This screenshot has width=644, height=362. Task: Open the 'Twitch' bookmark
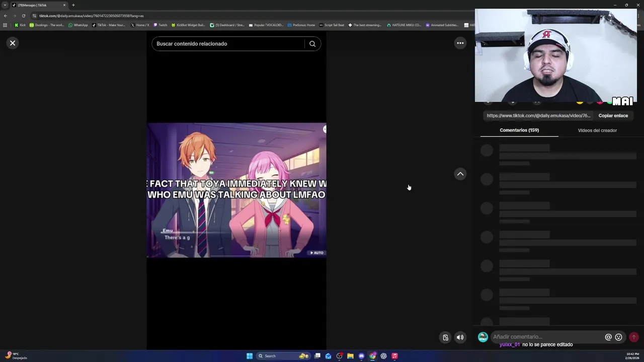[160, 25]
